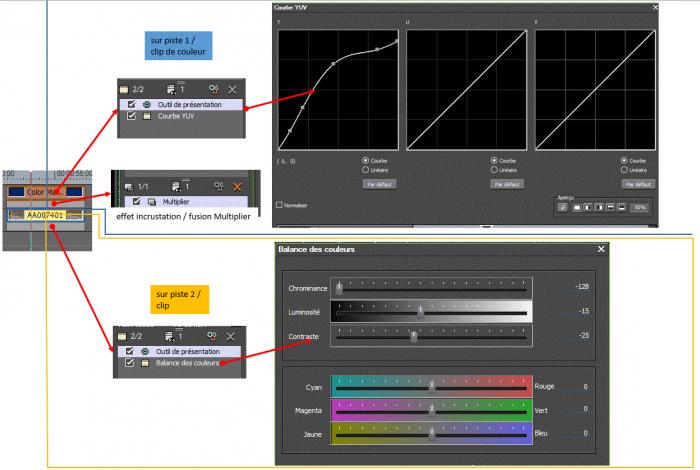The height and width of the screenshot is (470, 700).
Task: Click the keyer icon beside the Multiplier entry
Action: click(x=152, y=202)
